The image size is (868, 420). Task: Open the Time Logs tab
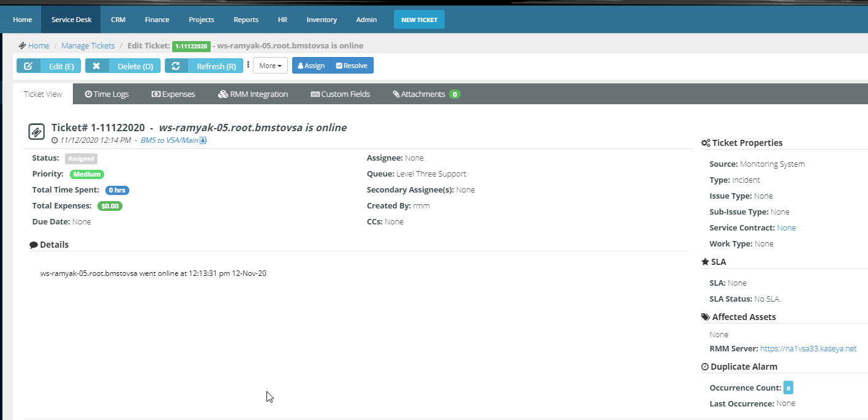pos(107,94)
